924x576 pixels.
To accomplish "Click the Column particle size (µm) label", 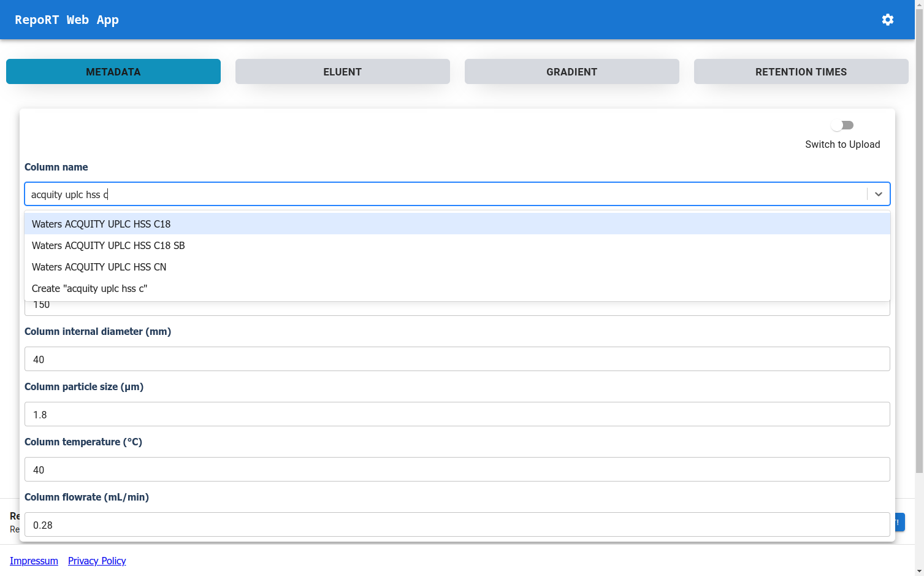I will pos(84,386).
